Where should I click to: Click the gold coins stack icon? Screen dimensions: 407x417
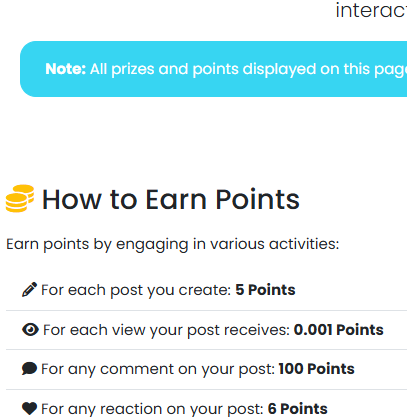[20, 198]
